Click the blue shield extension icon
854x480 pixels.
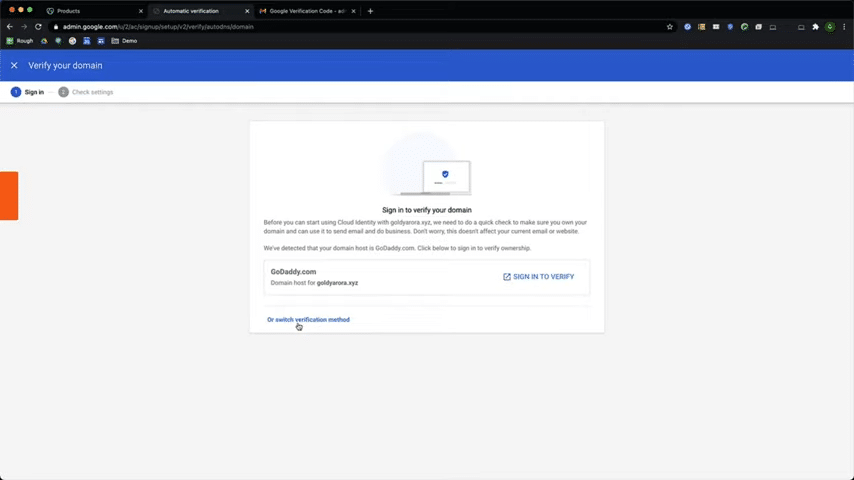730,27
